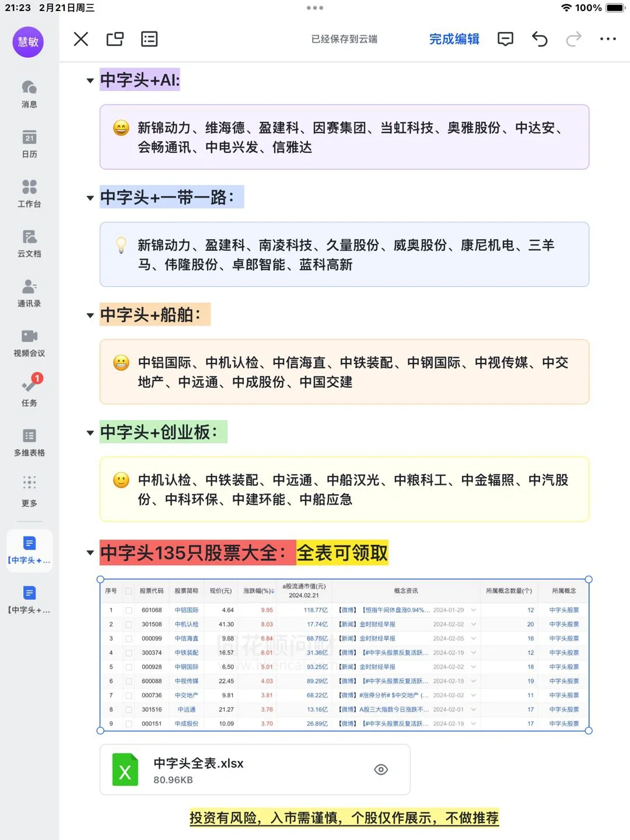Screen dimensions: 630x840
Task: Tick the checkbox for row 中机认检
Action: (x=128, y=624)
